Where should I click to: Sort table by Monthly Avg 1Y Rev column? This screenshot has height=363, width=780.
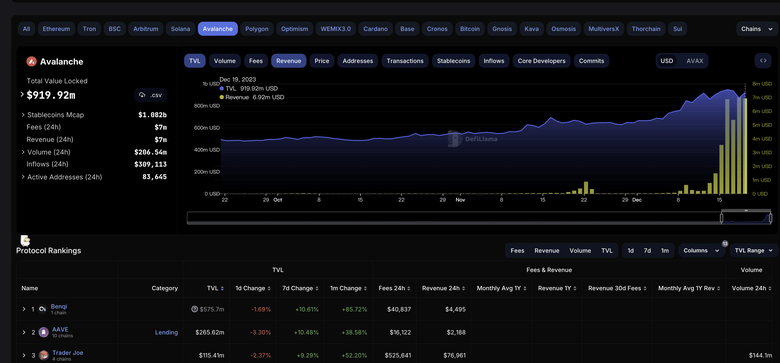(x=689, y=288)
